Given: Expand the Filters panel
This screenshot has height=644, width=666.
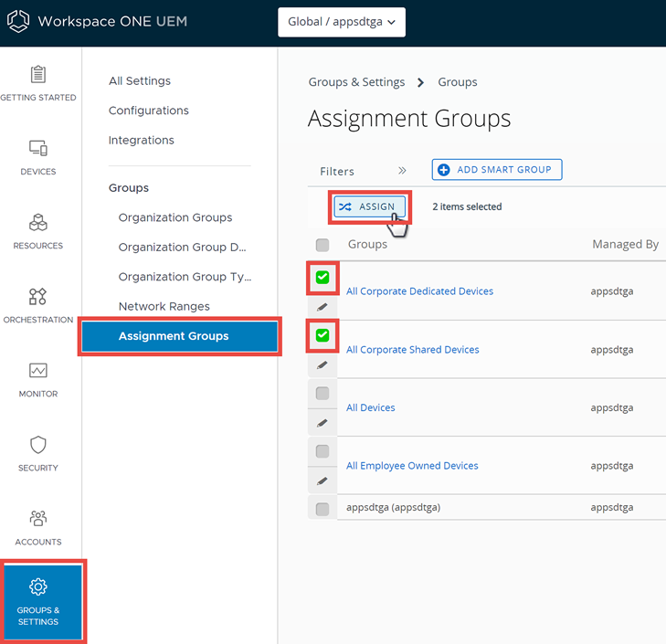Looking at the screenshot, I should click(x=402, y=171).
